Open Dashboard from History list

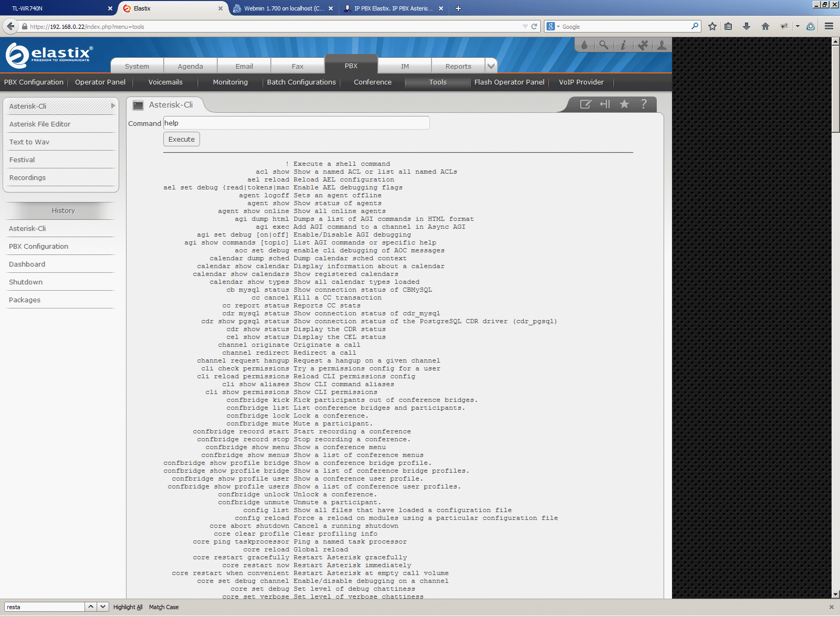point(27,264)
